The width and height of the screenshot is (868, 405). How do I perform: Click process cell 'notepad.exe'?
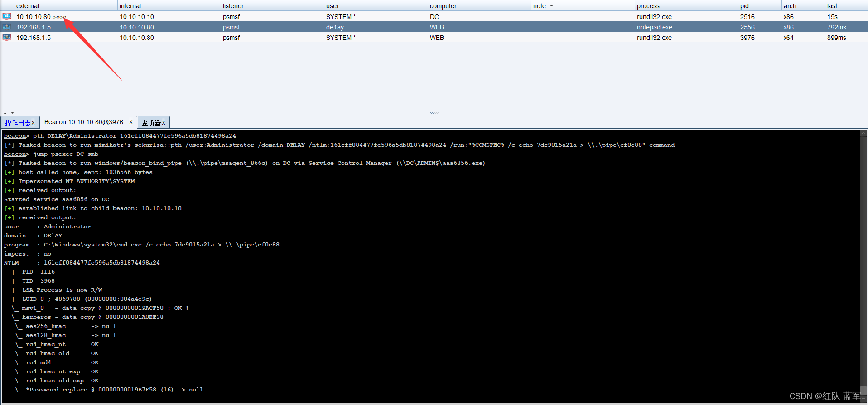pyautogui.click(x=654, y=27)
